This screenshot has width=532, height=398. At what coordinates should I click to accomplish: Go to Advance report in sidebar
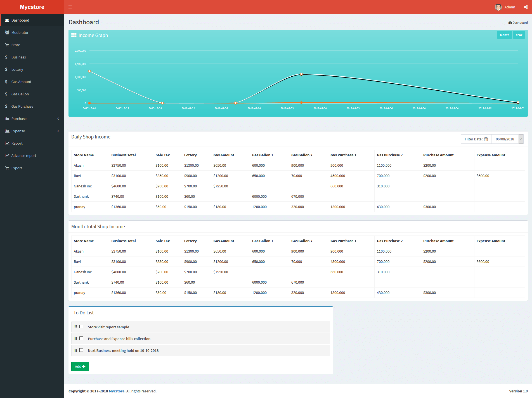[24, 156]
